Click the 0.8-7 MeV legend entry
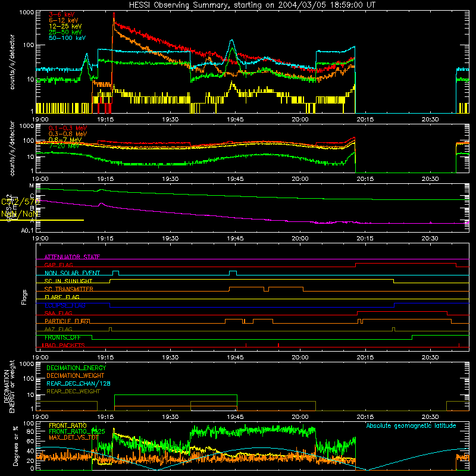 click(65, 140)
